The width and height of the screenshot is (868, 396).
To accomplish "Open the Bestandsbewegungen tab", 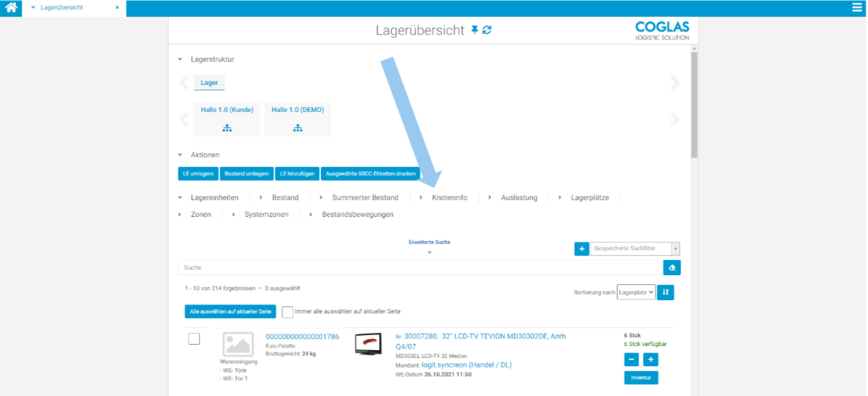I will 357,215.
